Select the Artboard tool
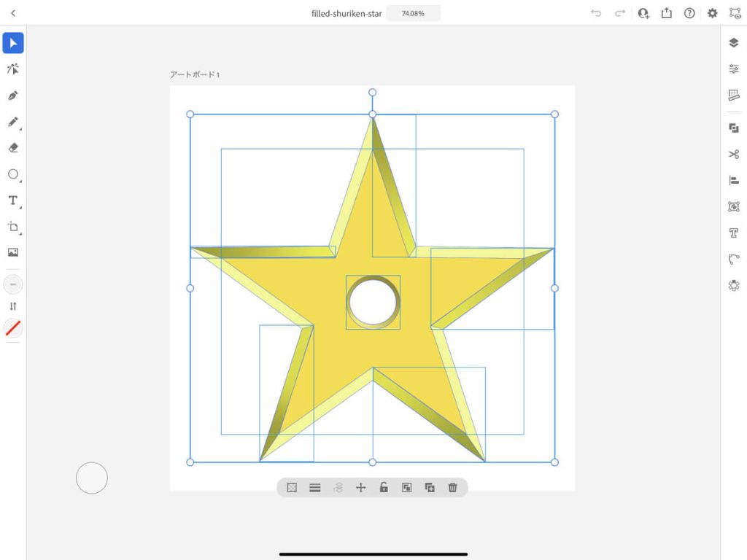The width and height of the screenshot is (747, 560). coord(13,227)
